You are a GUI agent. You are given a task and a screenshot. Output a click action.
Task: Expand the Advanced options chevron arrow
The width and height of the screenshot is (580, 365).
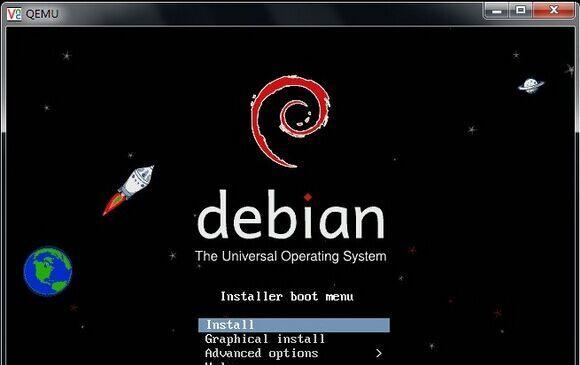pyautogui.click(x=379, y=354)
